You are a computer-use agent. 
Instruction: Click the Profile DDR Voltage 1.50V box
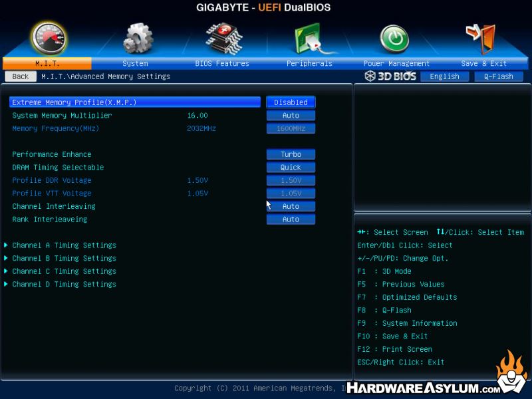(x=291, y=180)
